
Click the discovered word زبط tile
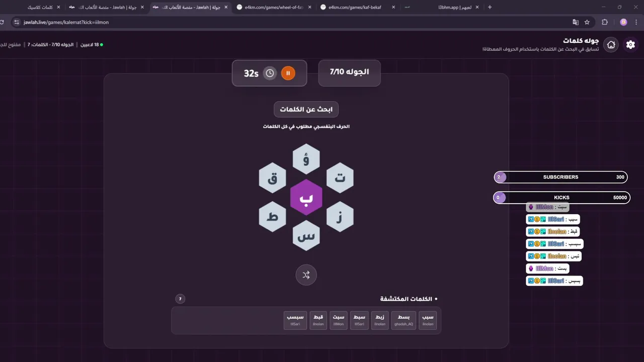380,320
